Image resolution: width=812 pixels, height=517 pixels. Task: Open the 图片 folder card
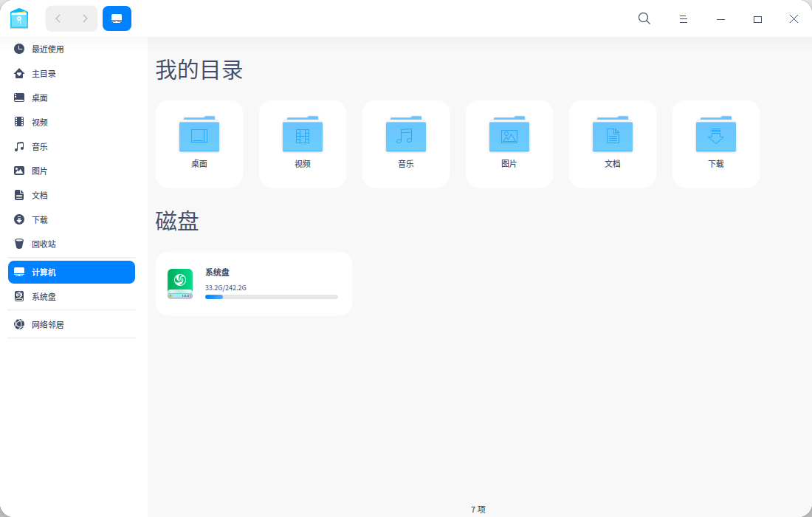pos(509,144)
